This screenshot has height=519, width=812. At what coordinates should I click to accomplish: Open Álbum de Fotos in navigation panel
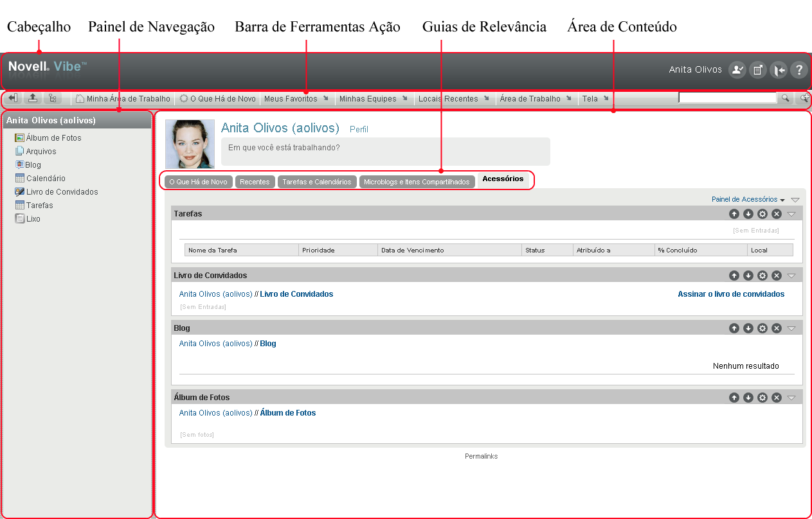coord(48,138)
